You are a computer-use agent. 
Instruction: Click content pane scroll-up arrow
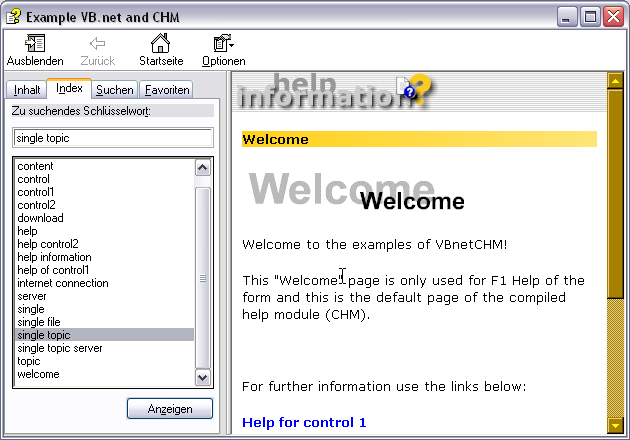(616, 81)
